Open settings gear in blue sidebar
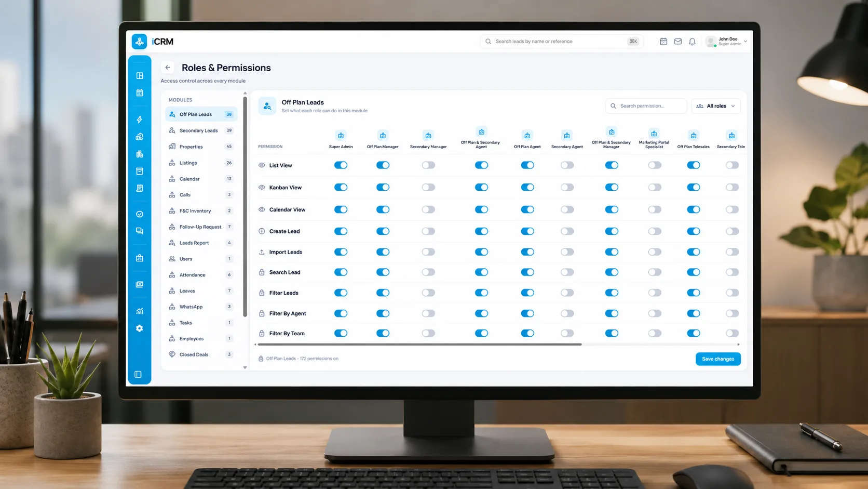Image resolution: width=868 pixels, height=489 pixels. pyautogui.click(x=140, y=328)
